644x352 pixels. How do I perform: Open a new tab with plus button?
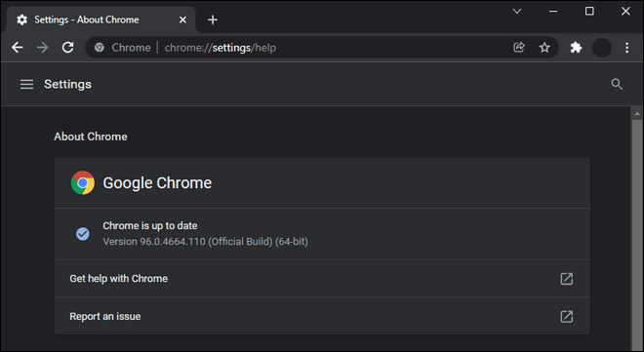coord(213,20)
